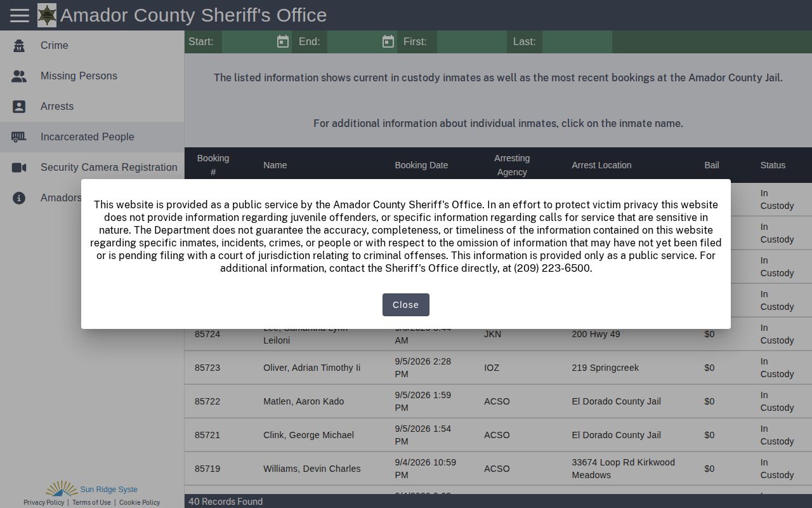Open the Cookie Policy link
This screenshot has height=508, width=812.
tap(140, 502)
